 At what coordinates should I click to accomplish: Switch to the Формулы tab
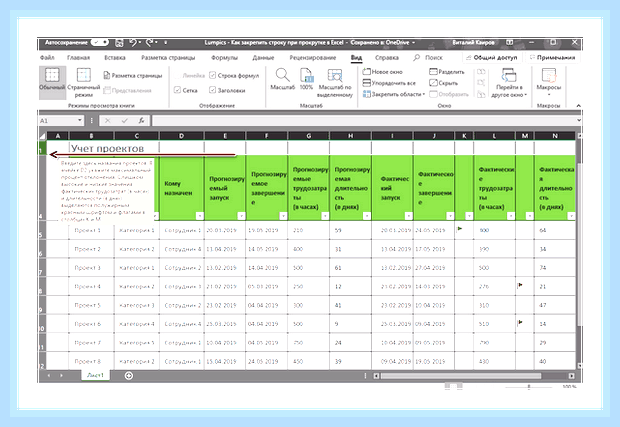tap(224, 58)
